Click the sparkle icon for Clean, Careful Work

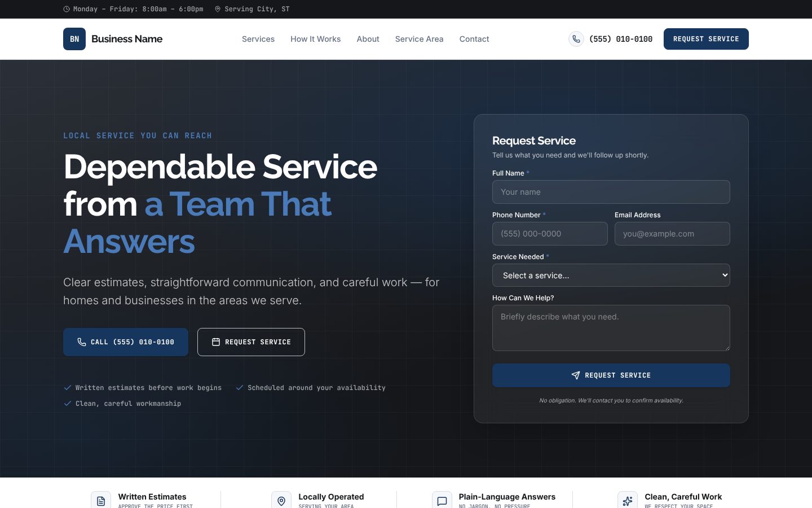pyautogui.click(x=628, y=501)
